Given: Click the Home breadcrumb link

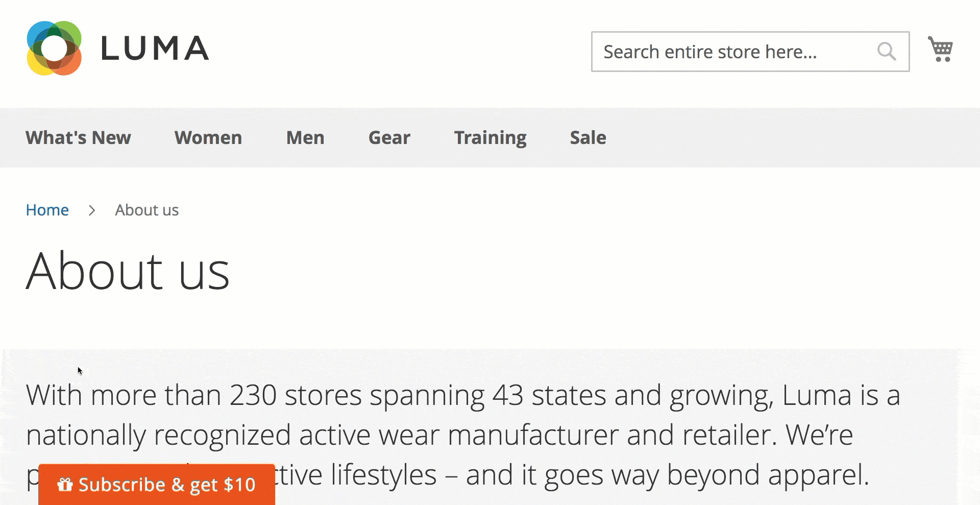Looking at the screenshot, I should (47, 210).
